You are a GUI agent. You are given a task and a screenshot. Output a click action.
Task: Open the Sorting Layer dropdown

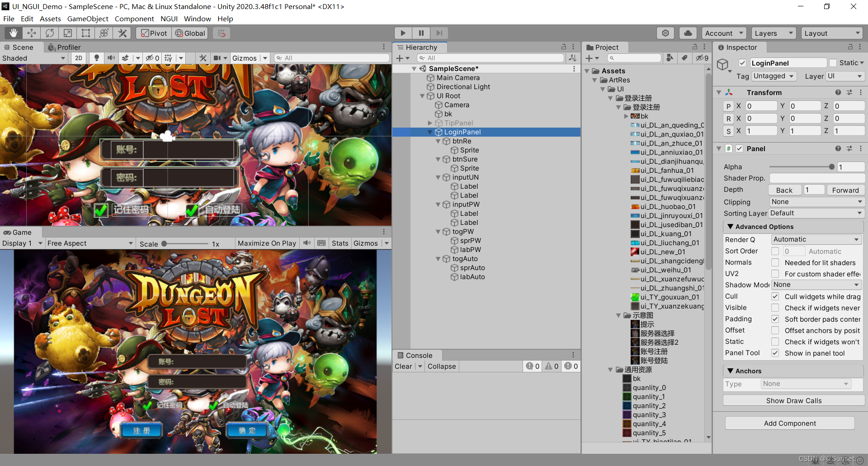817,213
